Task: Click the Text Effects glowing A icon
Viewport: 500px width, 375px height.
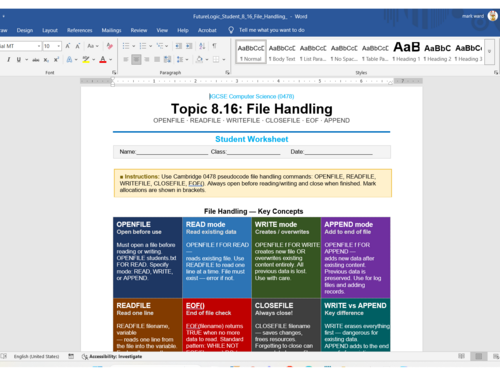Action: [70, 60]
